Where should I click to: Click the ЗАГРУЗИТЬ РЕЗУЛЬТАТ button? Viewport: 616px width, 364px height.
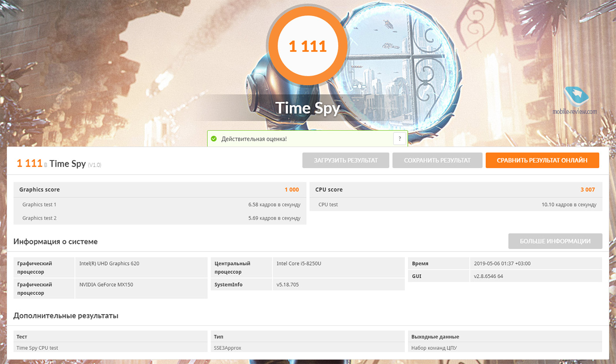346,160
